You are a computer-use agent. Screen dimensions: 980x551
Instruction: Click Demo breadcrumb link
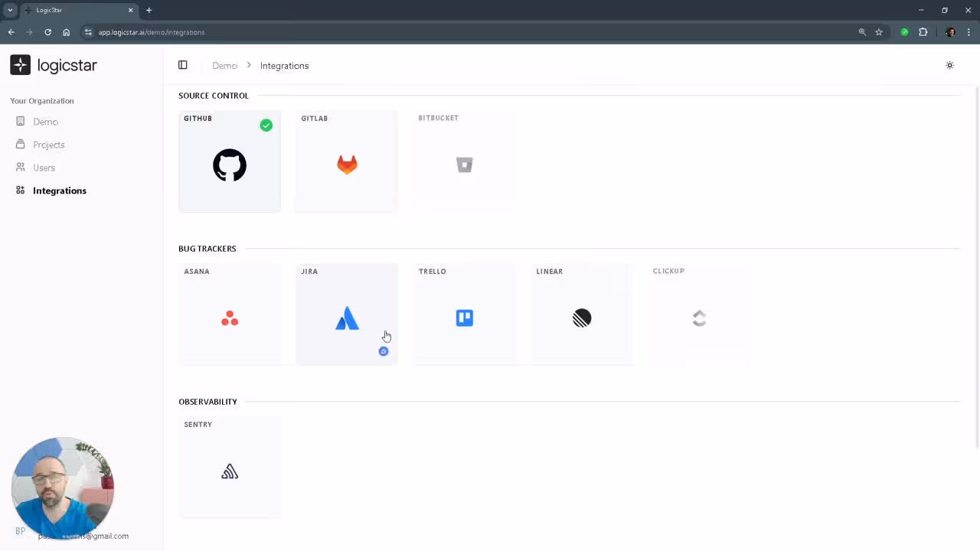(224, 66)
